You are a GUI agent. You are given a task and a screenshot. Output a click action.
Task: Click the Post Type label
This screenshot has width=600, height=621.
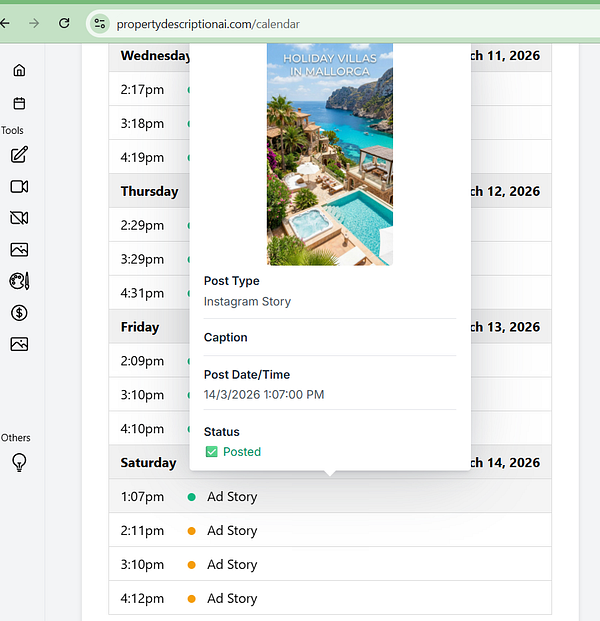pos(232,281)
